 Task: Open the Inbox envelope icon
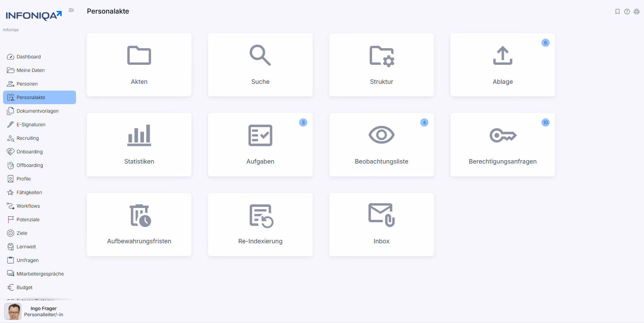[382, 215]
